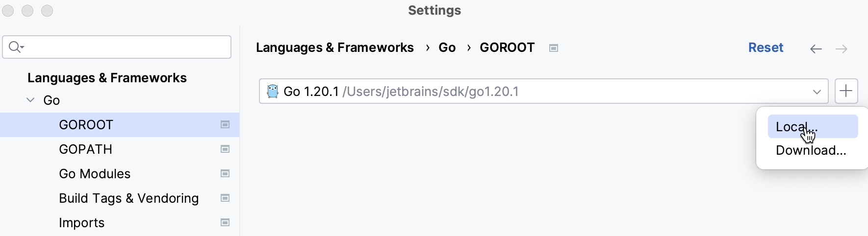Click the plus icon to add SDK
The image size is (868, 236).
coord(846,91)
